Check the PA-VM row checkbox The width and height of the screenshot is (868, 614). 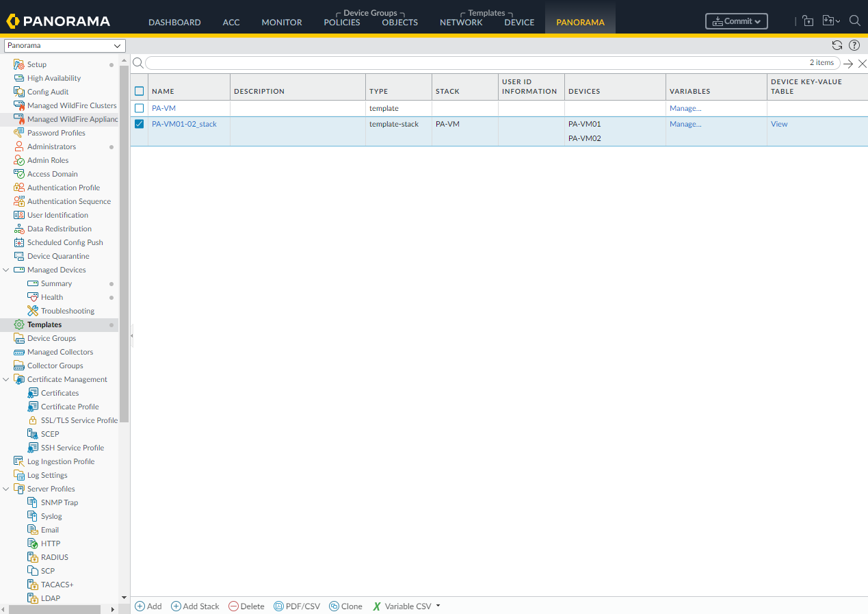[x=140, y=108]
